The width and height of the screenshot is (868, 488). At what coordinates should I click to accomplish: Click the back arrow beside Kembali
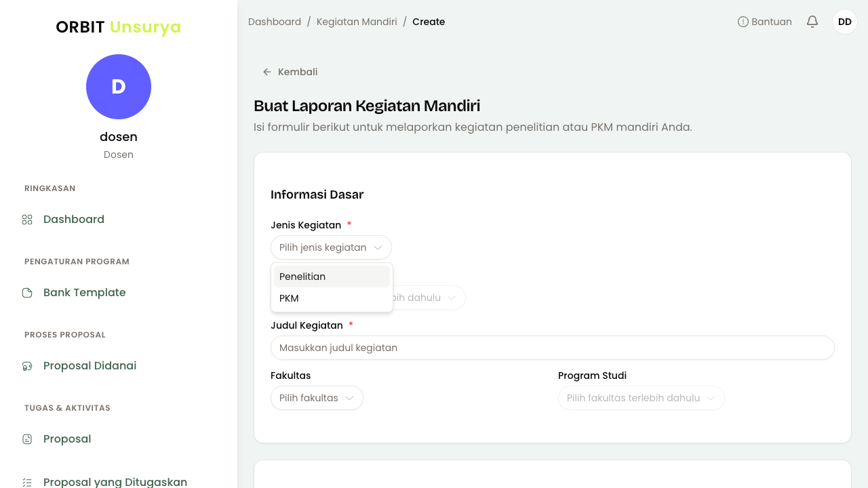click(x=267, y=72)
